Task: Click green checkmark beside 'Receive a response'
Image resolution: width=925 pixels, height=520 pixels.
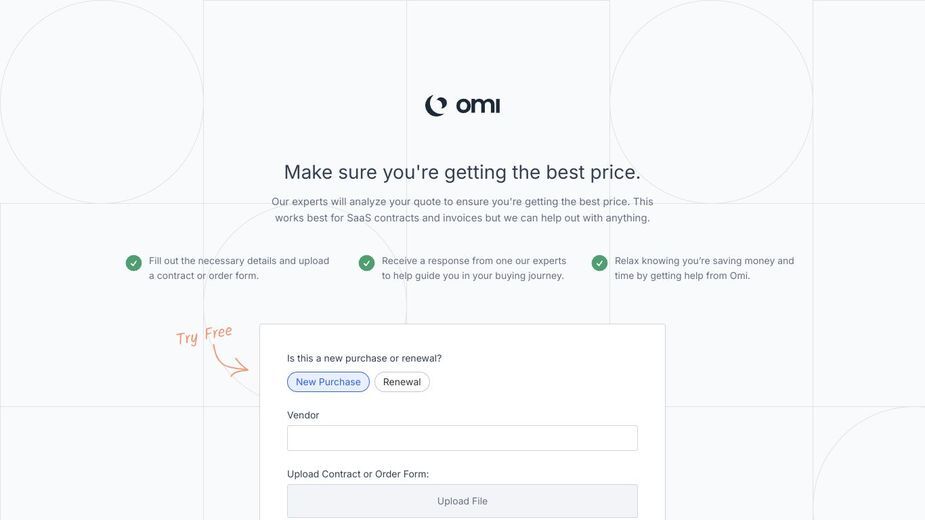Action: (366, 263)
